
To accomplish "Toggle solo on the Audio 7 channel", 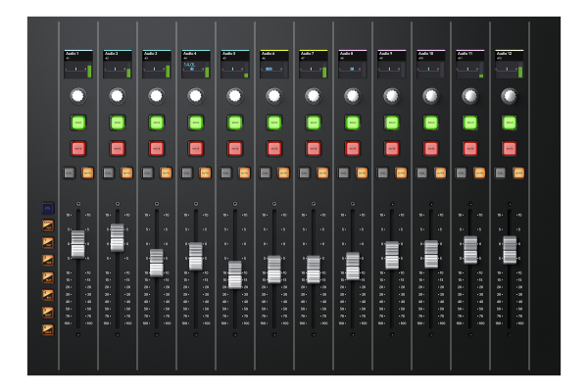I will [314, 122].
